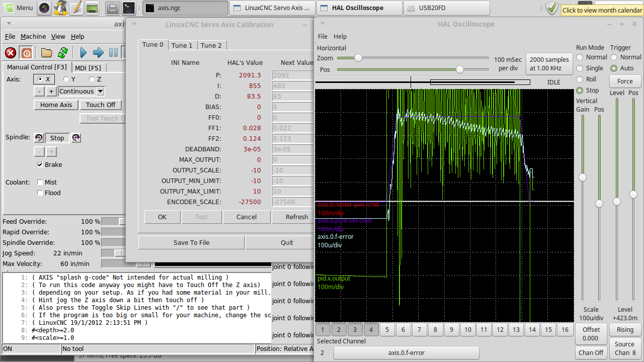
Task: Select Stop run mode in oscilloscope
Action: (x=580, y=90)
